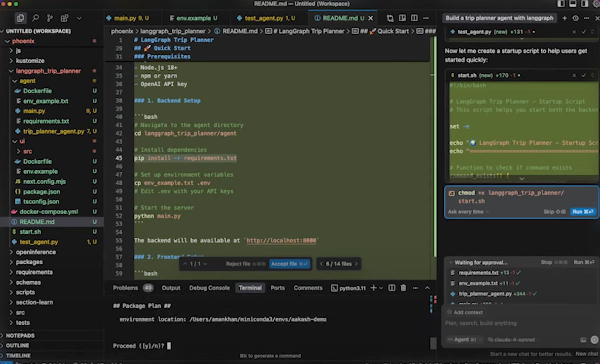Switch to the test_agent.py tab

[264, 18]
